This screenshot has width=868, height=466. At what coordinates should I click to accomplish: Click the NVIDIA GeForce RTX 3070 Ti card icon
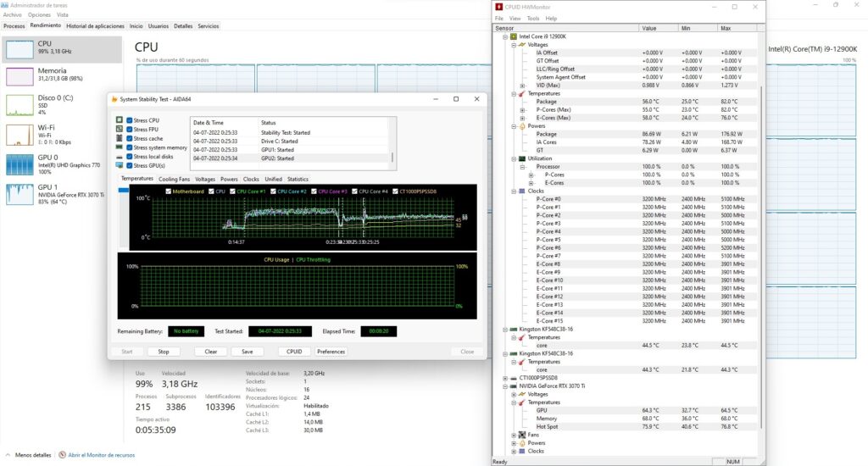point(512,386)
